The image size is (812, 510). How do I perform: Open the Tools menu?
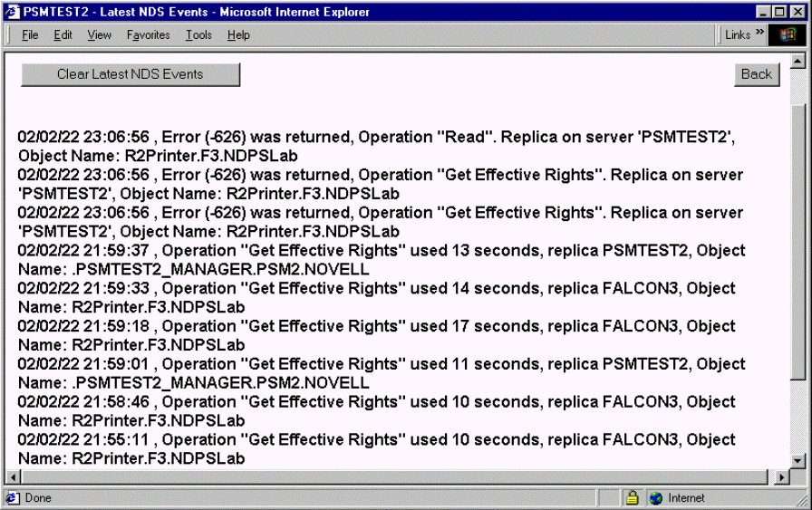198,35
